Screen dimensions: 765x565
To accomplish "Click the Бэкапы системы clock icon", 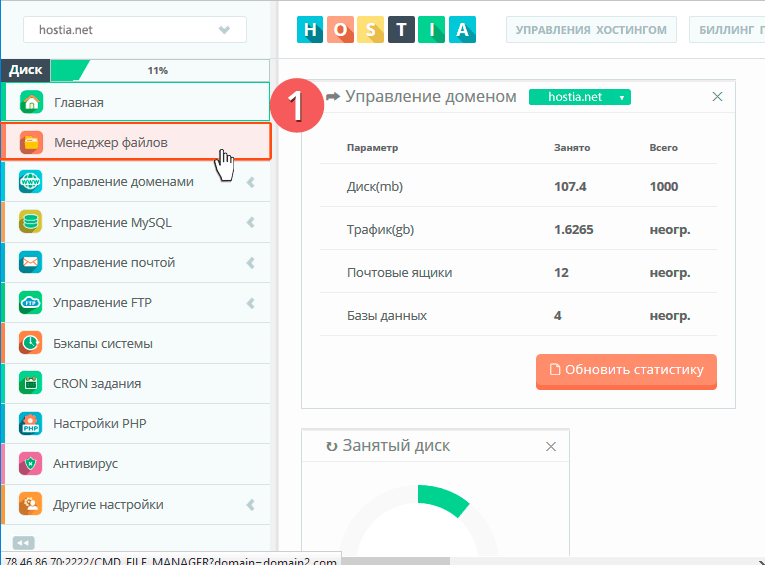I will point(30,343).
